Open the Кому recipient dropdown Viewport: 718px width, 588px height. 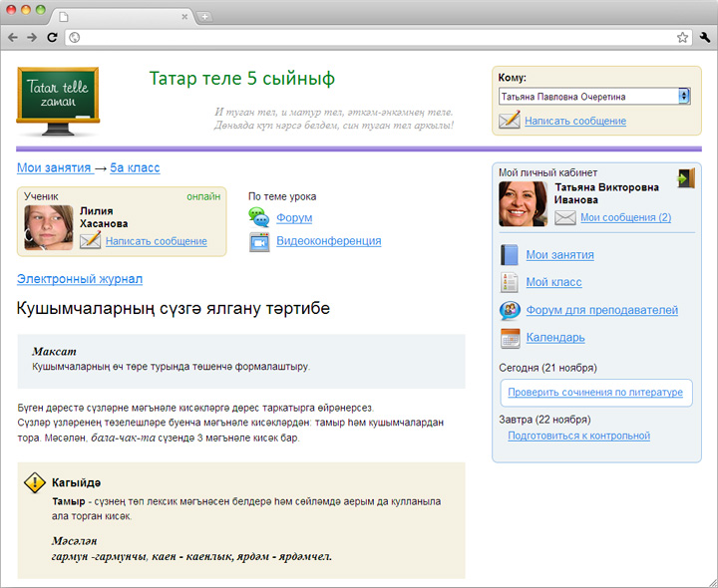(594, 97)
